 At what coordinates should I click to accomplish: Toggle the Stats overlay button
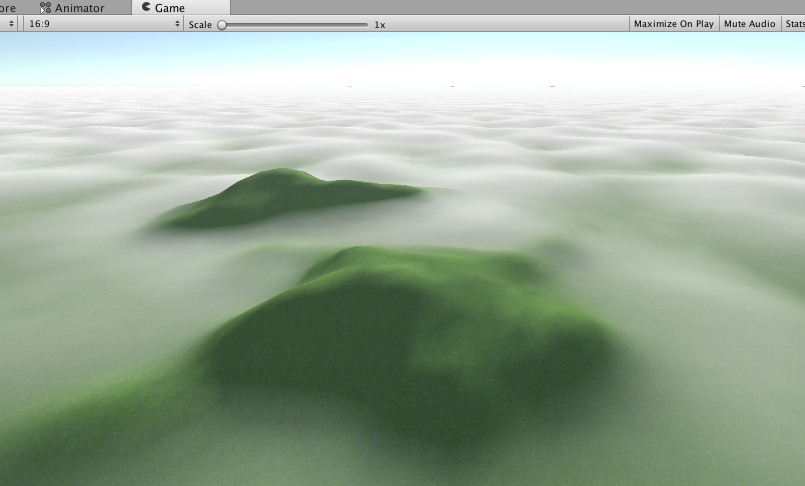pyautogui.click(x=794, y=24)
